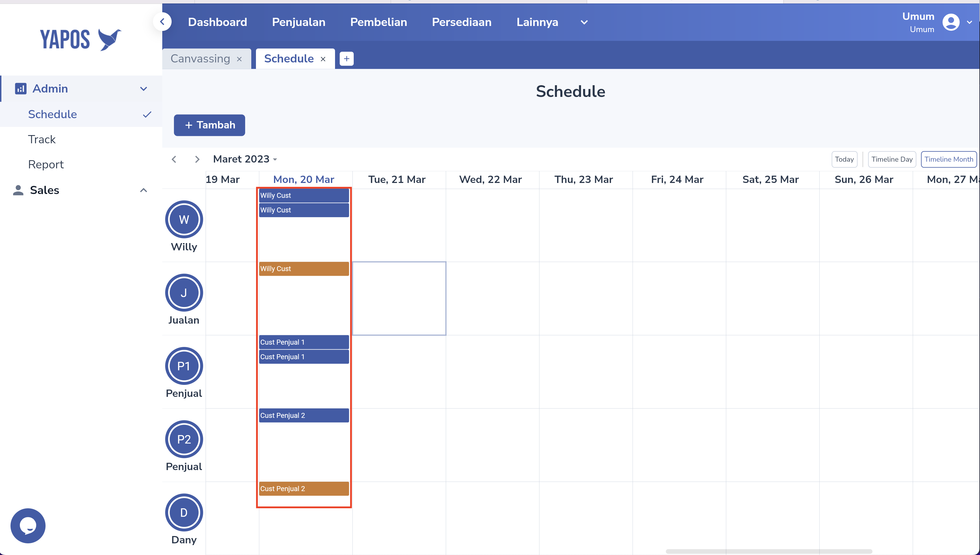The height and width of the screenshot is (555, 980).
Task: Open the orange Cust Penjual 2 event
Action: point(304,489)
